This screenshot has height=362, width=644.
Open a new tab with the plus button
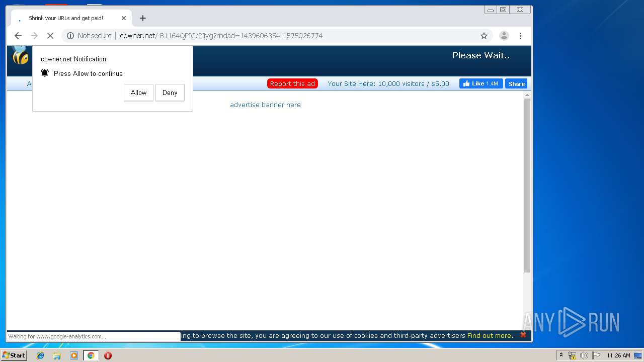coord(143,18)
